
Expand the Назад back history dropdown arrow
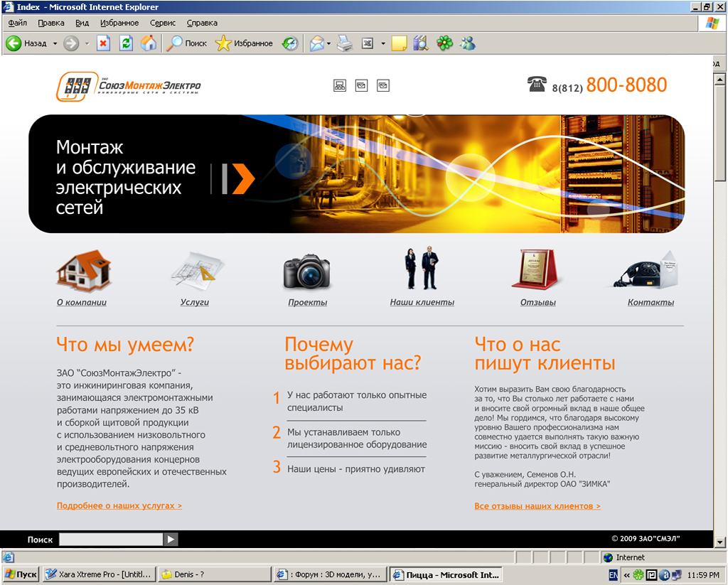(x=55, y=43)
